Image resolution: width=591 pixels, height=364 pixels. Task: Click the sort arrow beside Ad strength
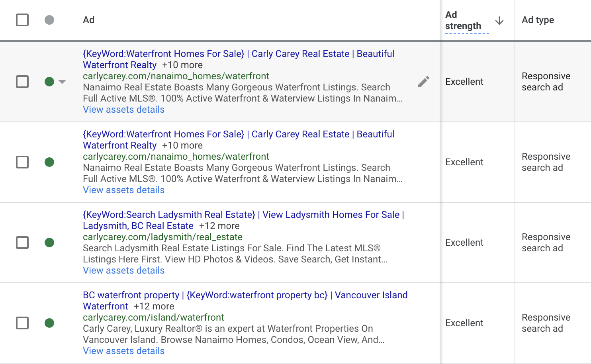point(499,21)
